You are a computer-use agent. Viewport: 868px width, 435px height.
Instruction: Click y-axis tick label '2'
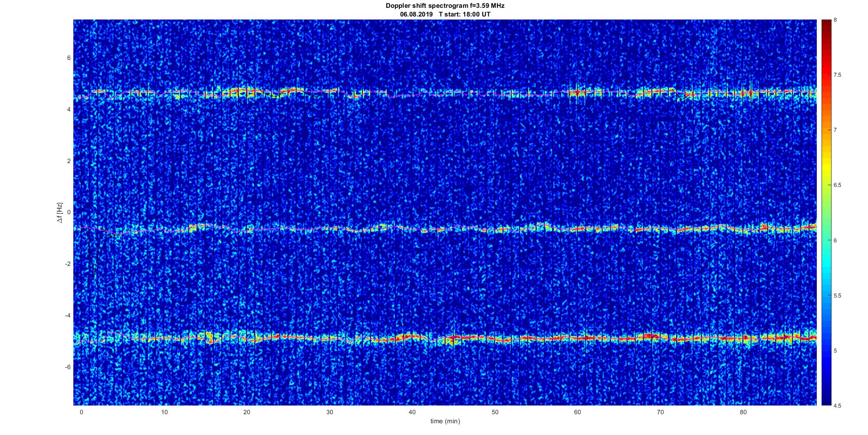click(x=69, y=161)
